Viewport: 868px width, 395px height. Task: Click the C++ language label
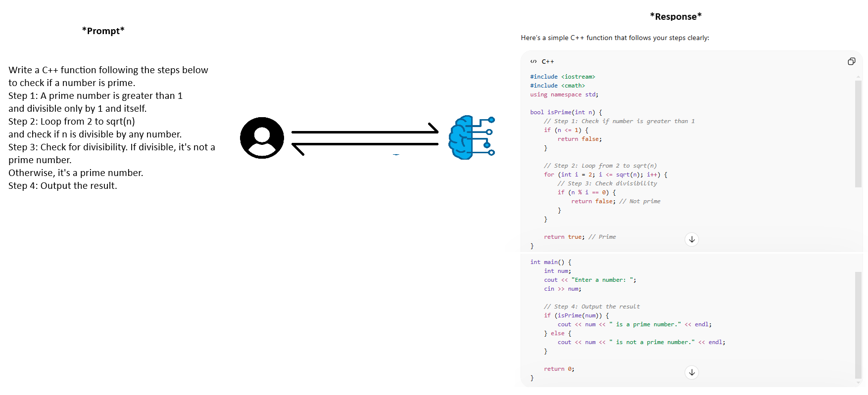[548, 62]
